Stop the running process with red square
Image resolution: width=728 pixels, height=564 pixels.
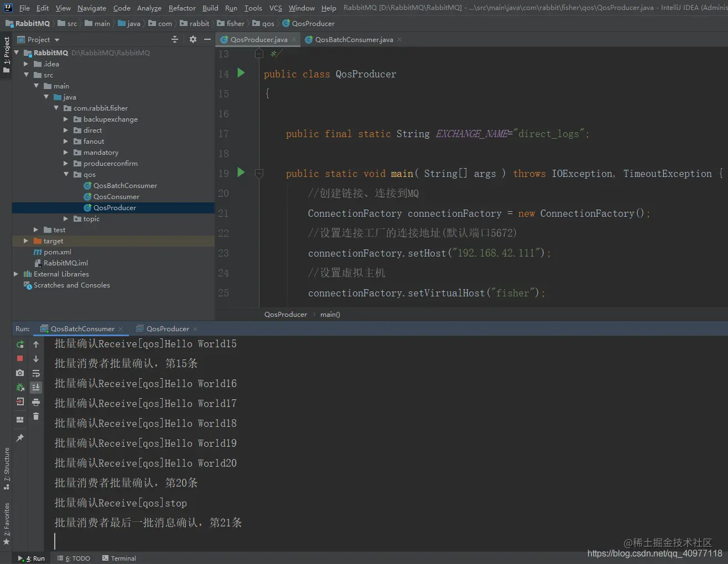pyautogui.click(x=20, y=358)
